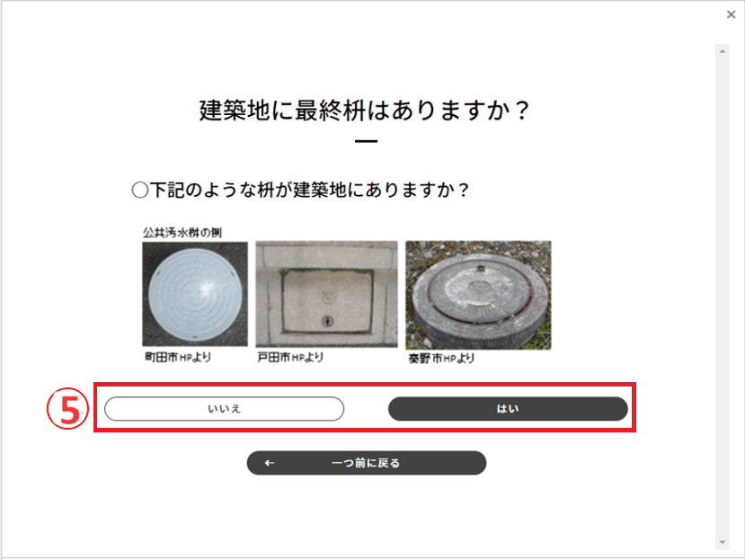Select the いいえ answer button
This screenshot has height=560, width=745.
[x=225, y=409]
